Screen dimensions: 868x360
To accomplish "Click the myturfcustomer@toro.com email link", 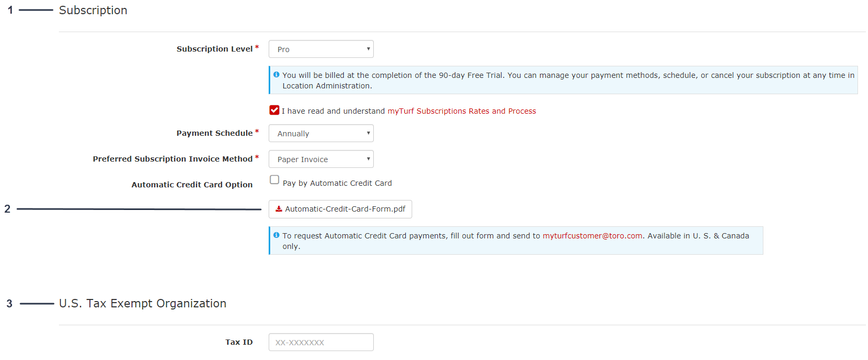I will [x=592, y=236].
